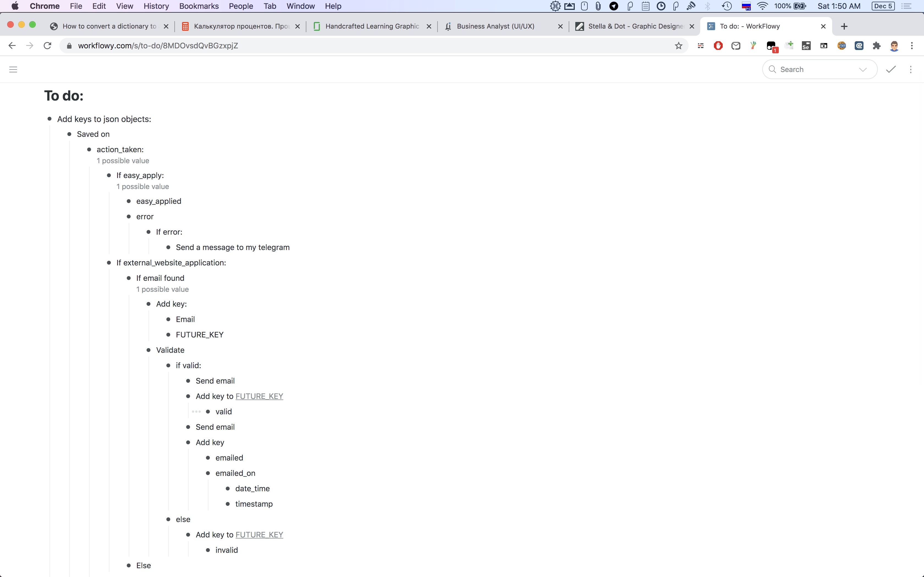Open WorkFlowy three-dot options menu
Screen dimensions: 924x577
coord(911,70)
